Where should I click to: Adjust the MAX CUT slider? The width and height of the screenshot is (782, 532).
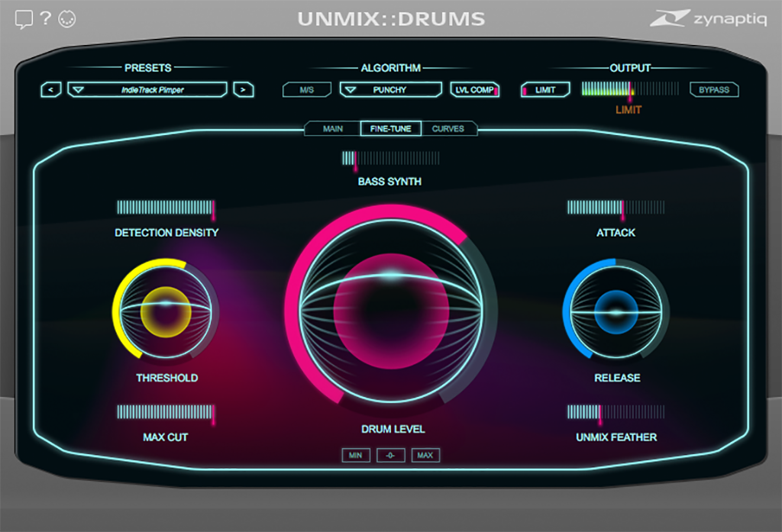(166, 412)
